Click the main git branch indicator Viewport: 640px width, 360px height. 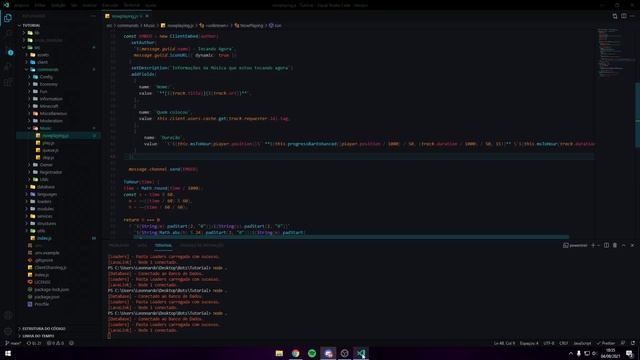click(x=13, y=343)
